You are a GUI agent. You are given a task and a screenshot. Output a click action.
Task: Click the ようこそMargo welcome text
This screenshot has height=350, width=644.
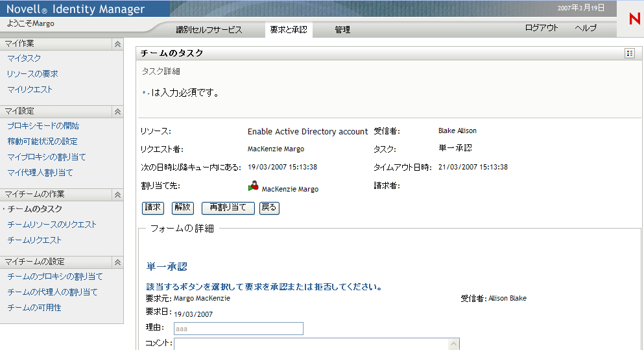pos(30,23)
